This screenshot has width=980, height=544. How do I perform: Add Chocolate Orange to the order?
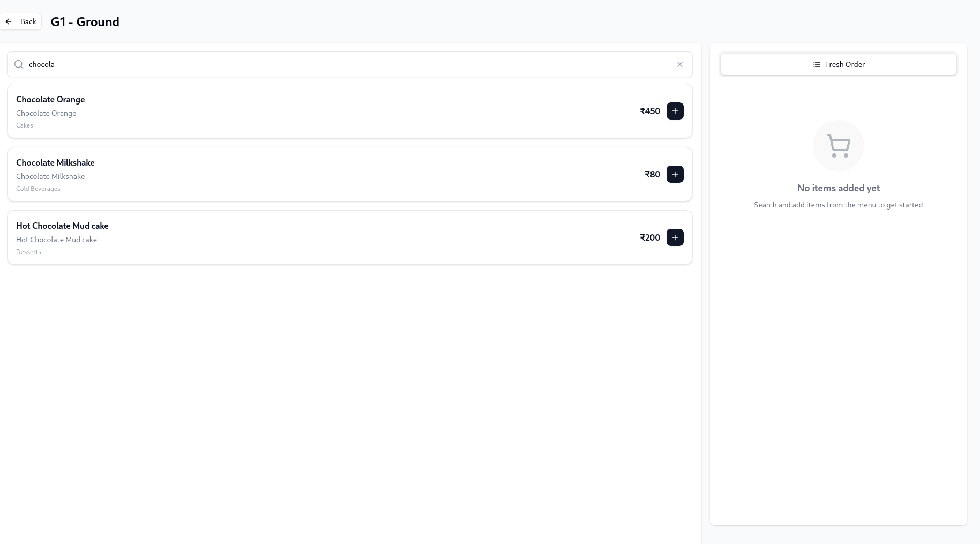[x=675, y=111]
